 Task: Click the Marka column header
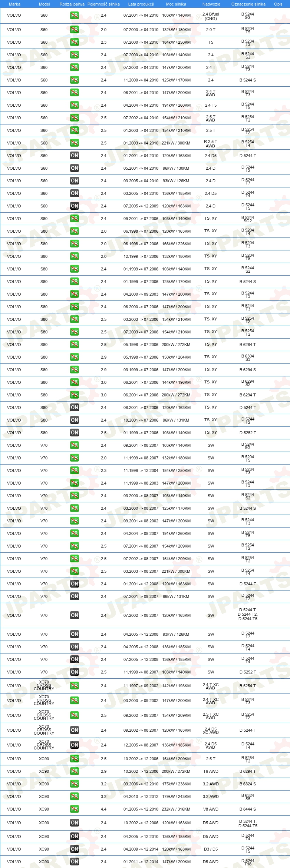point(14,4)
